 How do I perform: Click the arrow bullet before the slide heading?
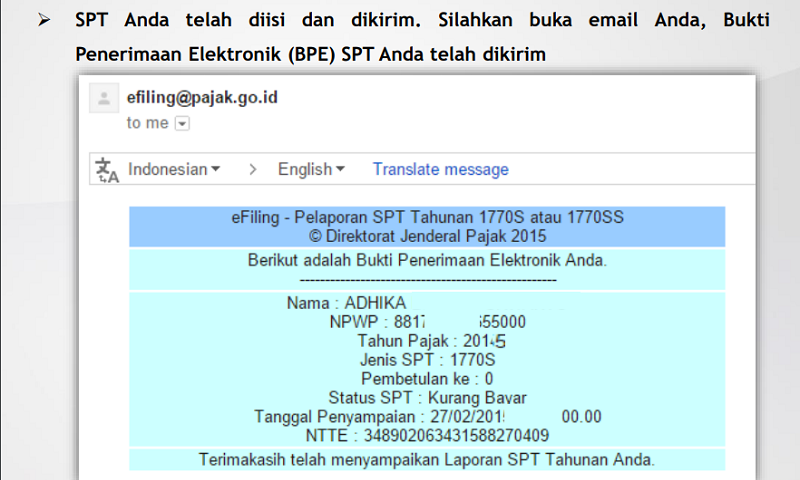44,21
